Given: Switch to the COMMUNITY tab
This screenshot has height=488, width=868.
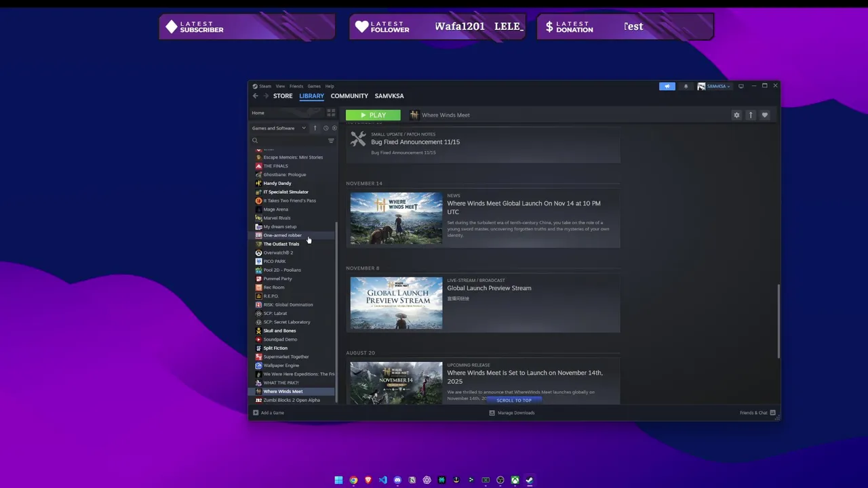Looking at the screenshot, I should 349,96.
